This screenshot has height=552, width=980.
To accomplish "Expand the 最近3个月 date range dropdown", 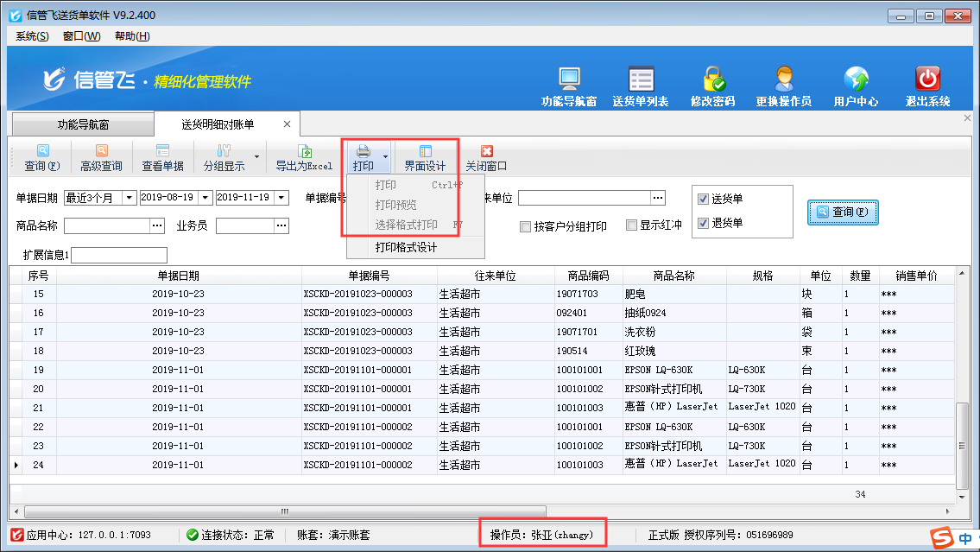I will point(130,198).
